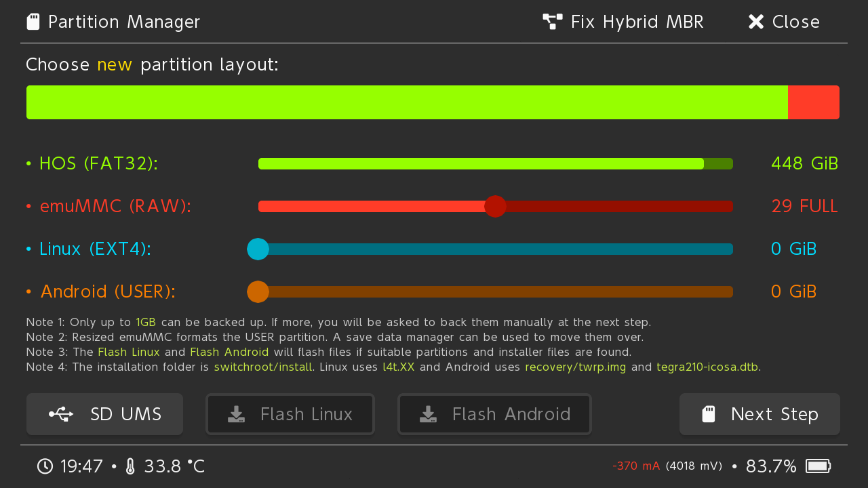868x488 pixels.
Task: Click the emuMMC (RAW) slider knob
Action: [x=496, y=206]
